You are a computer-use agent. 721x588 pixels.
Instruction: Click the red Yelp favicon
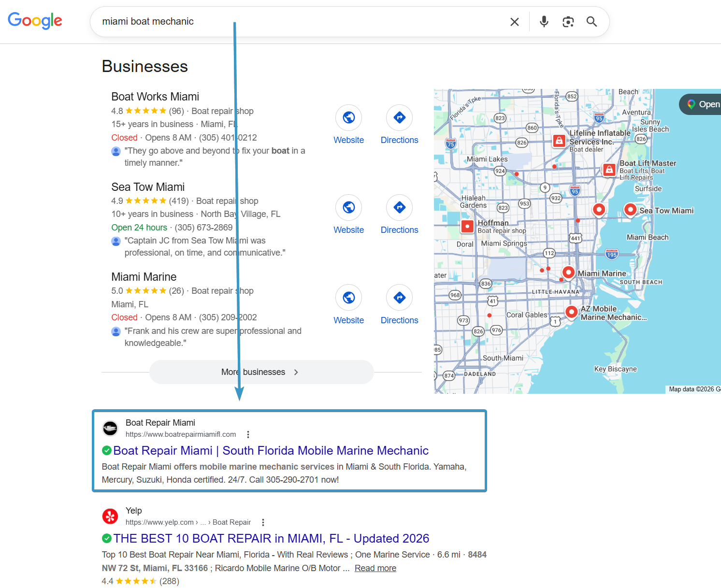tap(110, 516)
